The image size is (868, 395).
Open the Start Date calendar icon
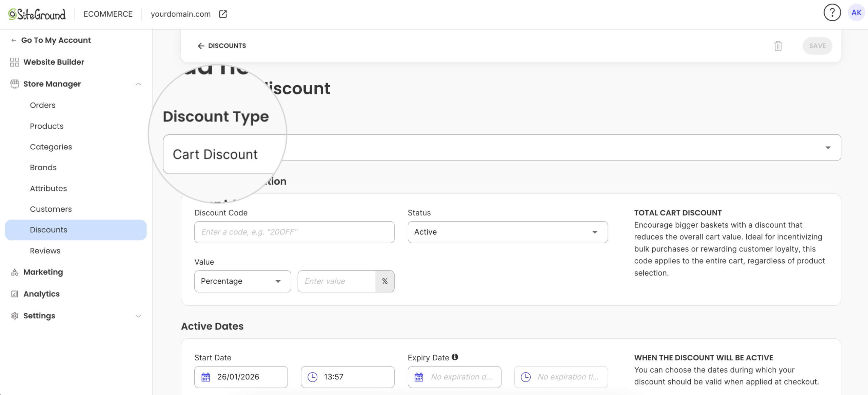click(x=206, y=377)
